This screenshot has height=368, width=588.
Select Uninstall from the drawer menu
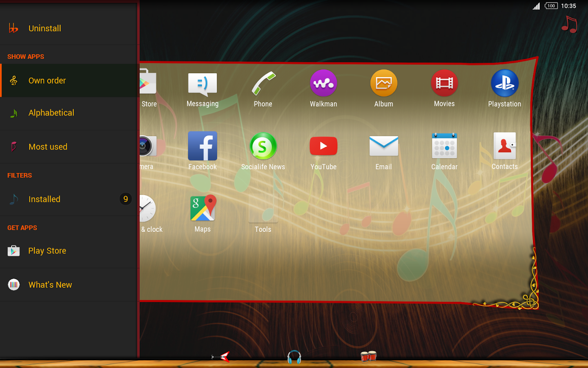69,28
